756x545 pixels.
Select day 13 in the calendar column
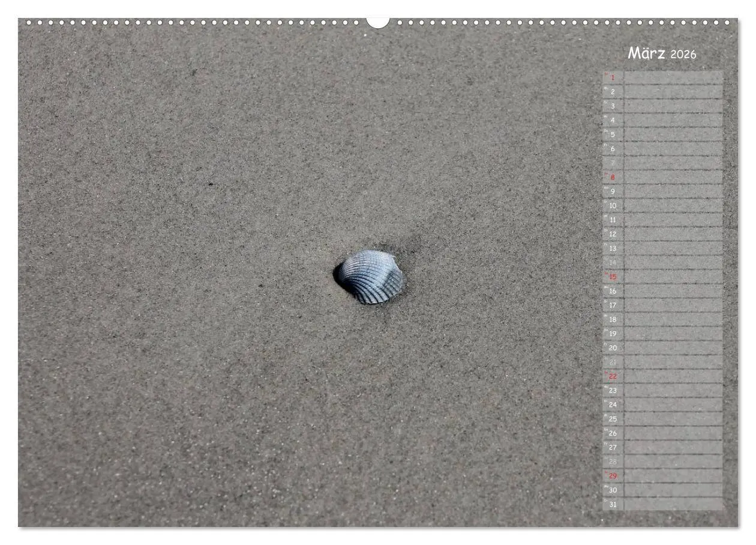(x=613, y=248)
